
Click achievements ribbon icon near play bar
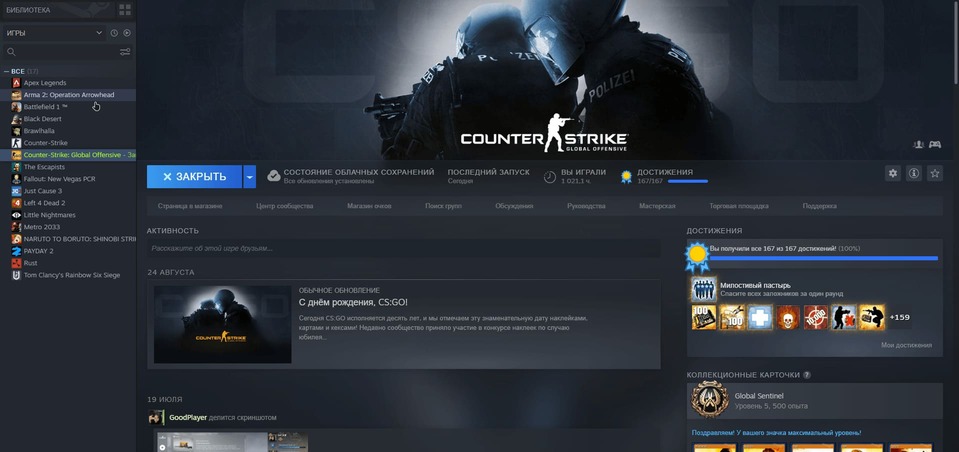626,177
